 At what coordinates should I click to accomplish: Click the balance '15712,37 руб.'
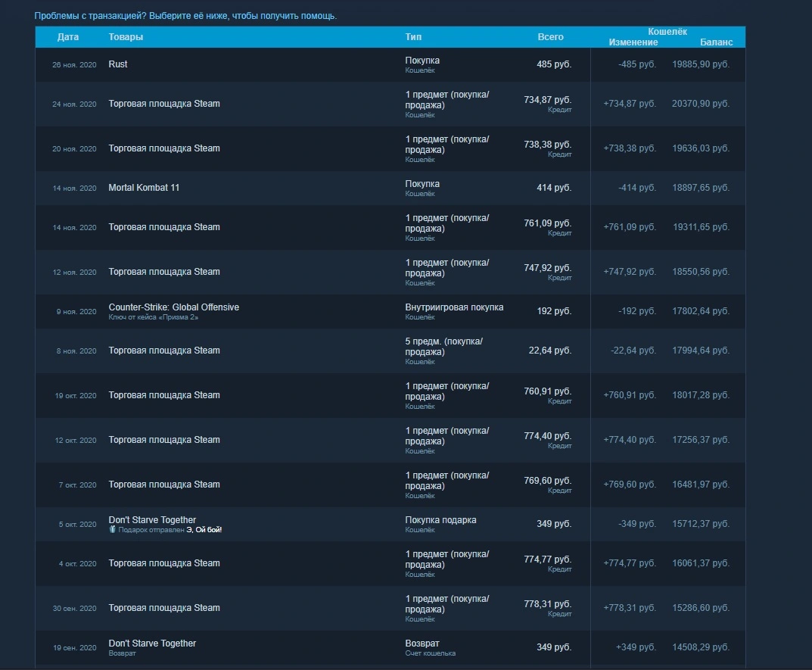coord(701,523)
